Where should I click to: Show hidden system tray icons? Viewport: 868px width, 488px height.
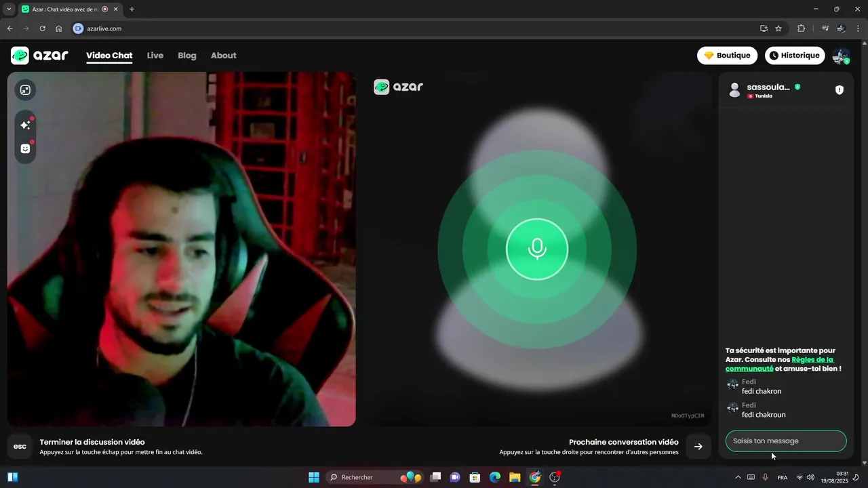(738, 478)
